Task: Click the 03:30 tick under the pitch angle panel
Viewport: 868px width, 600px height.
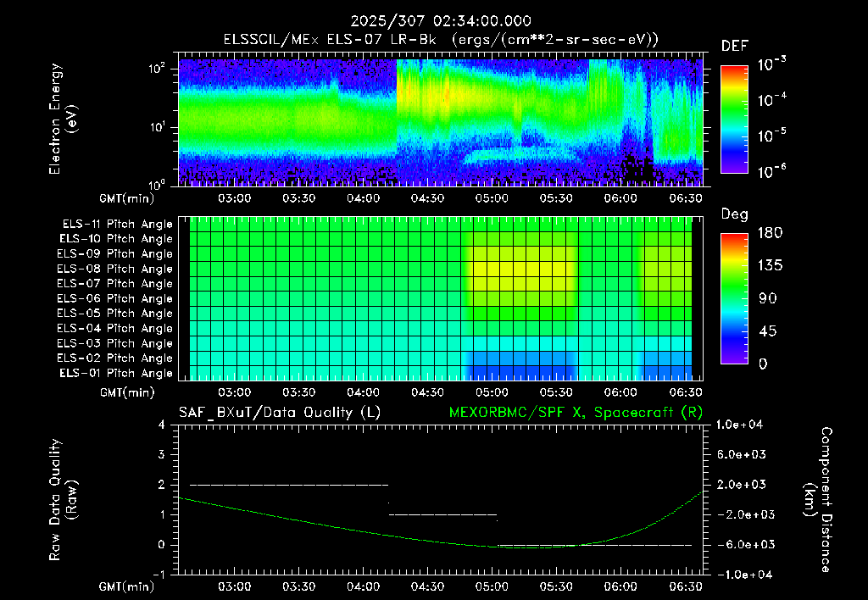Action: 299,392
